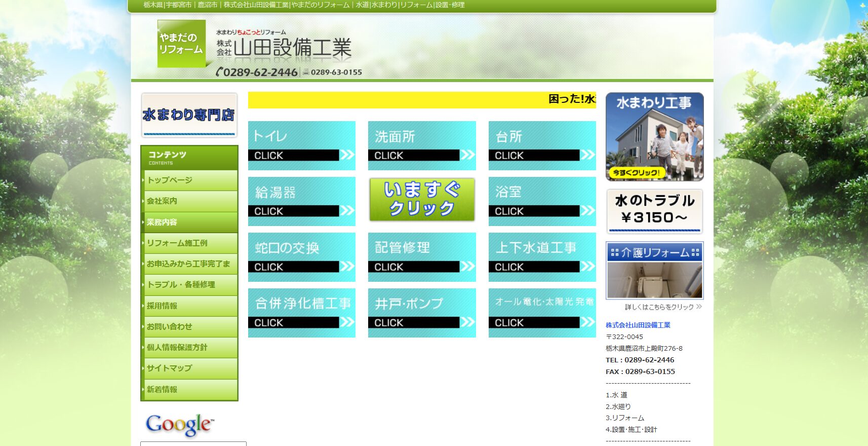
Task: Click the yellow scrolling 困った! marquee banner
Action: click(422, 100)
